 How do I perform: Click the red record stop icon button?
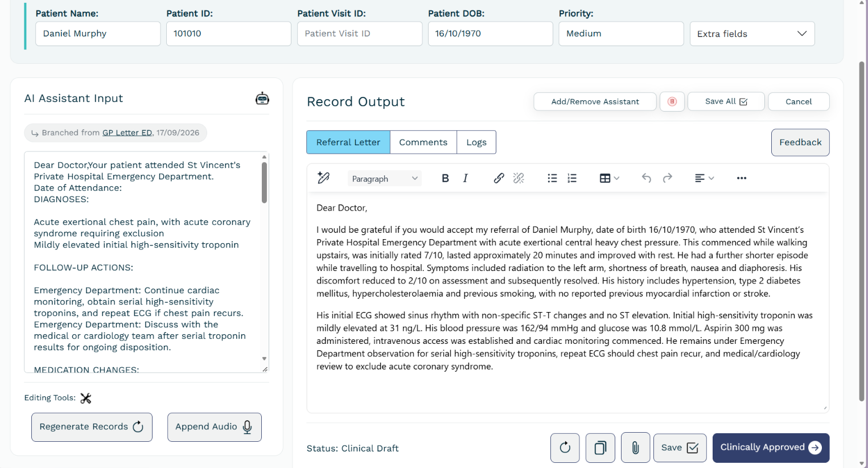point(672,101)
